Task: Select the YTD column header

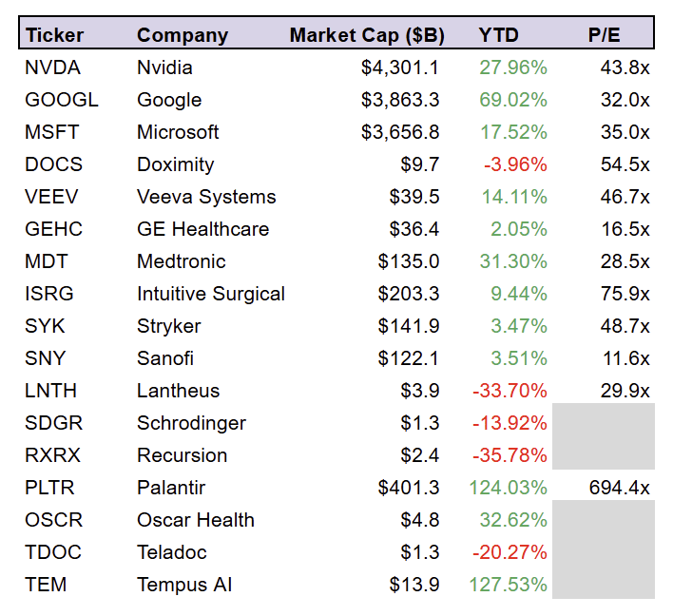Action: point(498,35)
